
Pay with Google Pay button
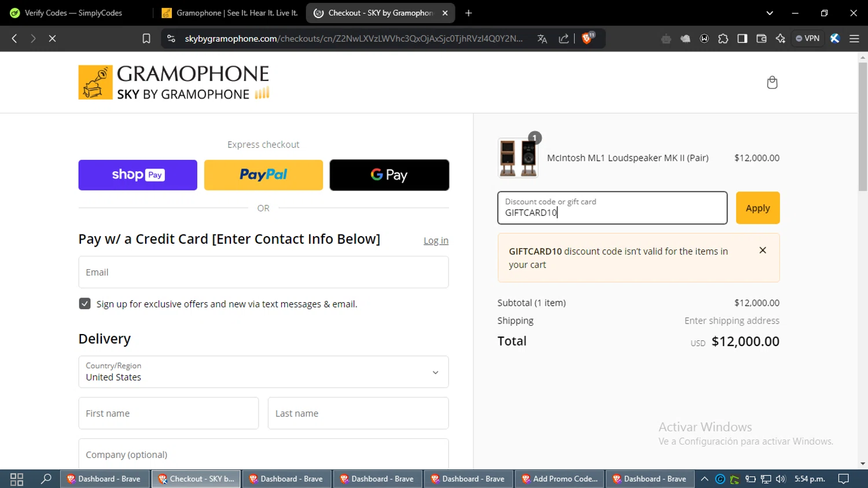389,175
